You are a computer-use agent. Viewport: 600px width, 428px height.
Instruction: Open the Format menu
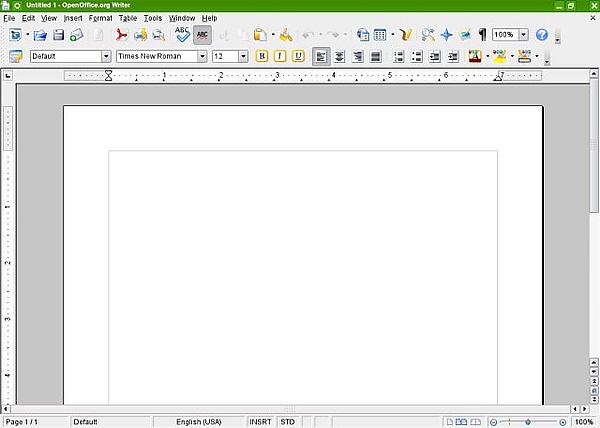point(100,18)
